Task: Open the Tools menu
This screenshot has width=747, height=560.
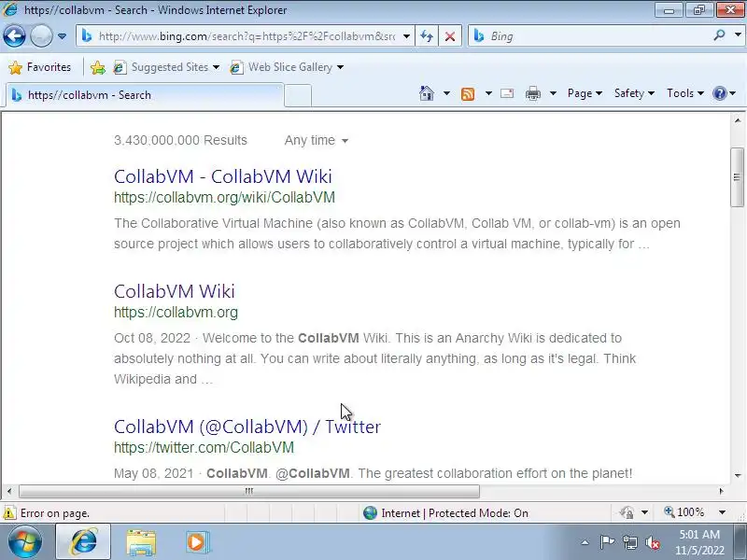Action: point(685,93)
